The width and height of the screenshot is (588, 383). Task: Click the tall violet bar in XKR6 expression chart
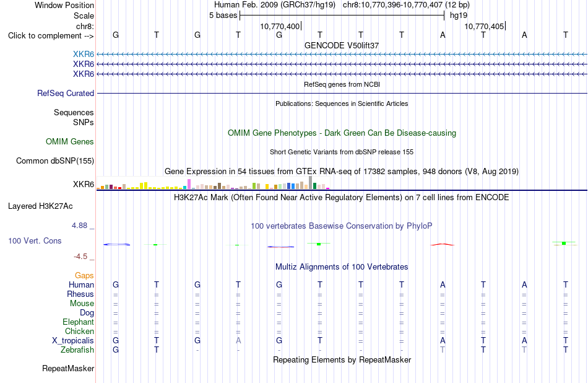click(x=189, y=184)
